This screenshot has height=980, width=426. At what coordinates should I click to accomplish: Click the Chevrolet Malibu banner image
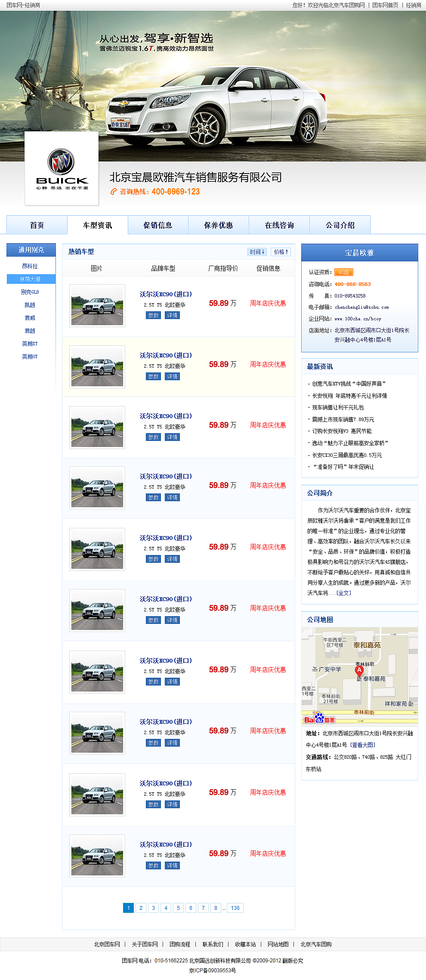[x=213, y=86]
